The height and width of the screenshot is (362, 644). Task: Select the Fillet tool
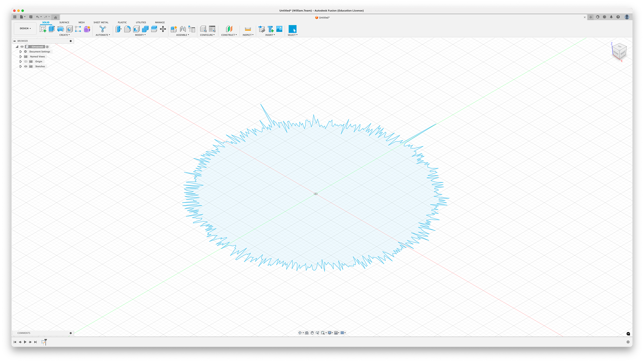[127, 29]
